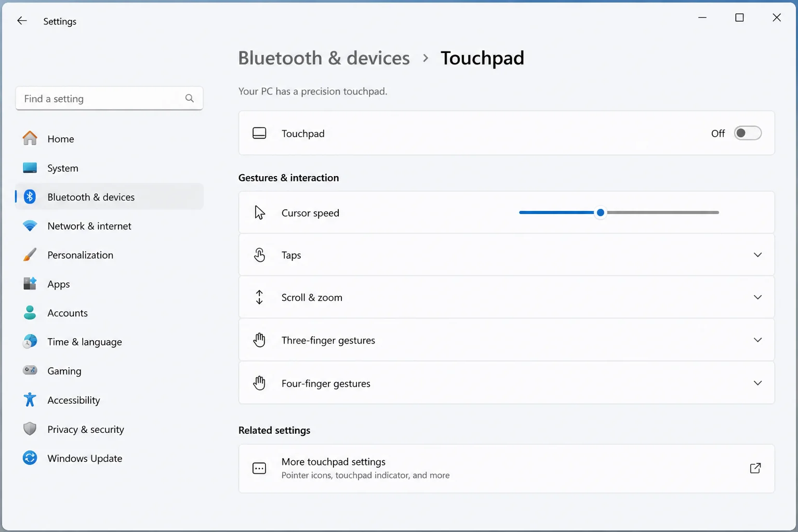Click the Bluetooth logo icon
This screenshot has width=798, height=532.
click(30, 197)
